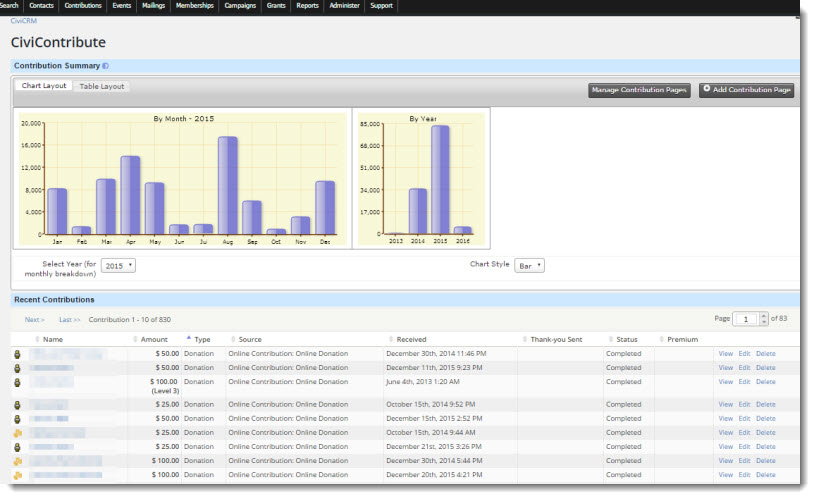
Task: Sort by Status column header
Action: [626, 339]
